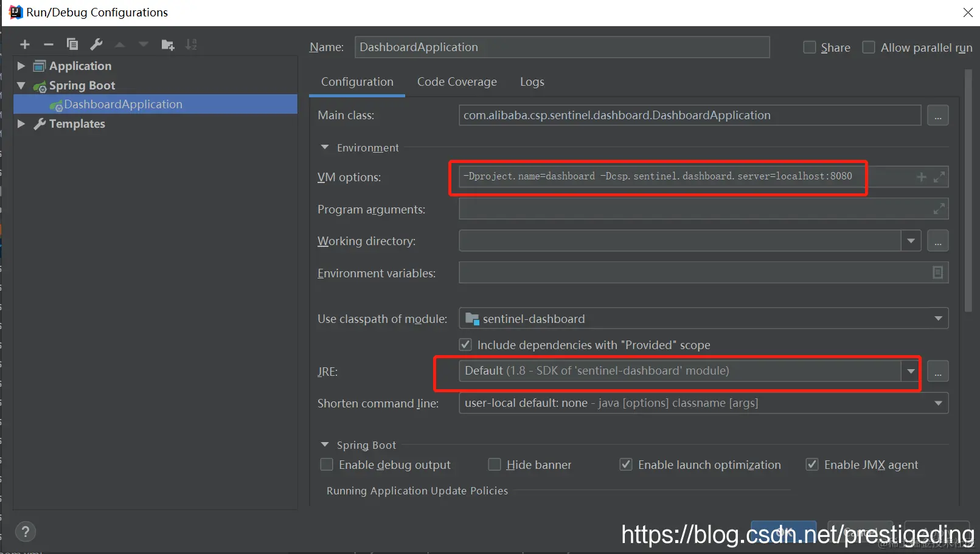Enable debug output checkbox
The image size is (980, 554).
[327, 465]
